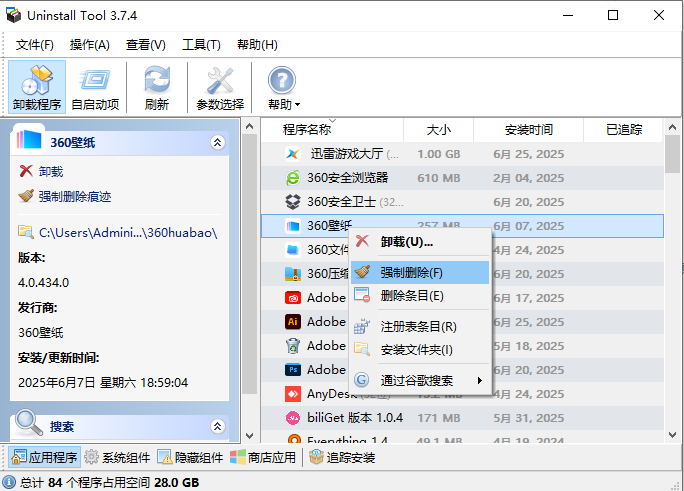The height and width of the screenshot is (491, 684).
Task: Choose 强制删除(F) in the context menu
Action: [x=420, y=273]
